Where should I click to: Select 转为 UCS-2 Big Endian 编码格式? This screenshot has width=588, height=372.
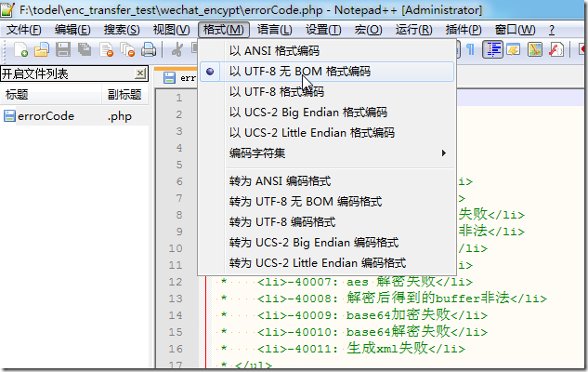[327, 243]
